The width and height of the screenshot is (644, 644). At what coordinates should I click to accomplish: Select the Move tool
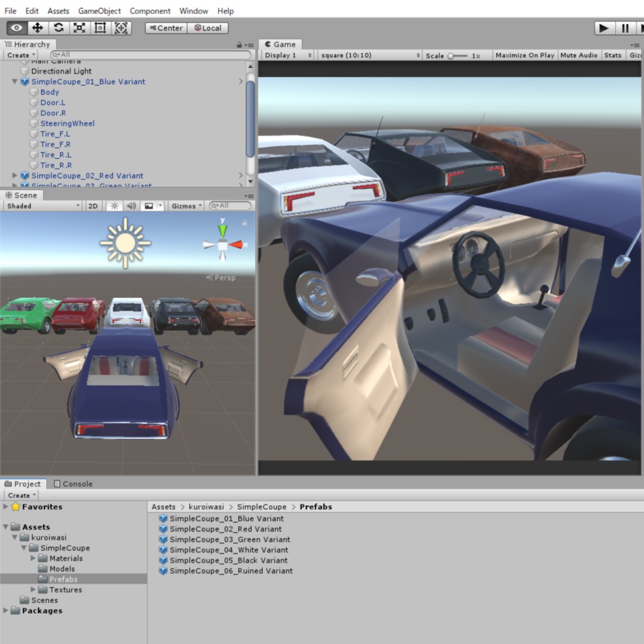point(38,28)
